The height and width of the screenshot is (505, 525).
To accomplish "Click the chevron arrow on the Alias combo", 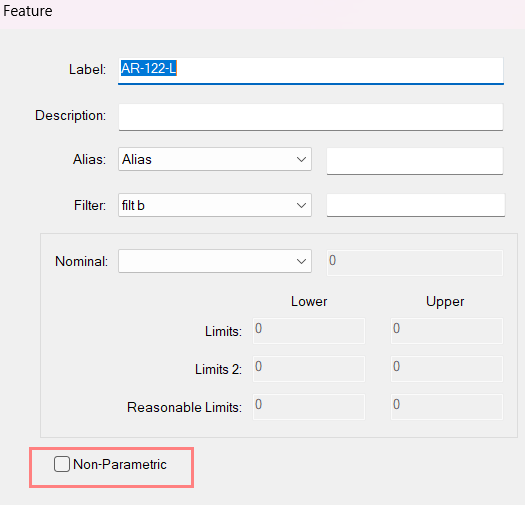I will 301,159.
